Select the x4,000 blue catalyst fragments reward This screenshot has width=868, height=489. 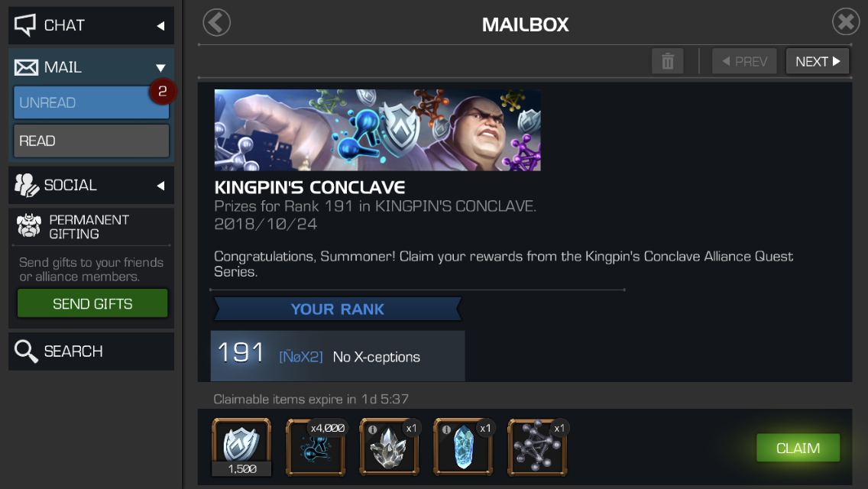(x=316, y=448)
